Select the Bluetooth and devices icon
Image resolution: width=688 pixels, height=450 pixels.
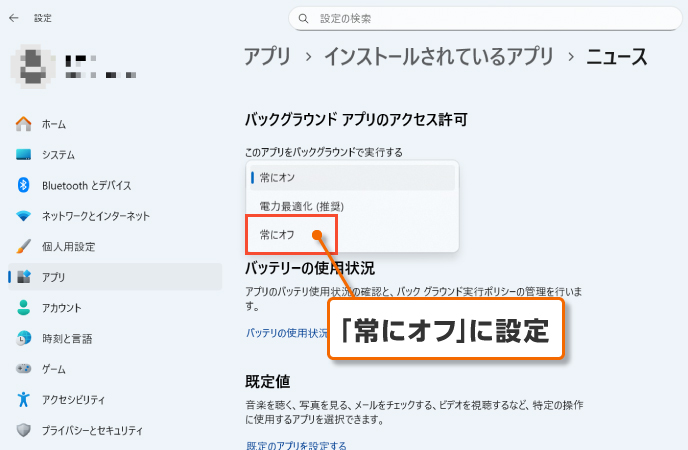click(x=24, y=185)
